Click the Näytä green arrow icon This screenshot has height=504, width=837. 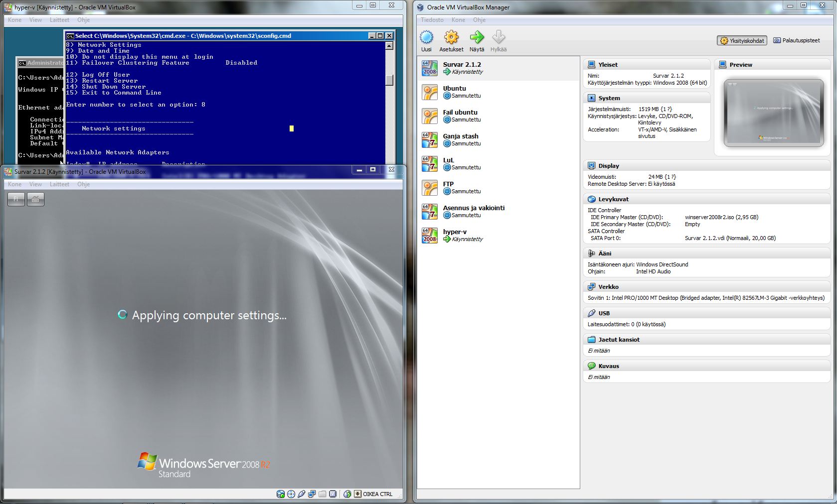pos(477,38)
